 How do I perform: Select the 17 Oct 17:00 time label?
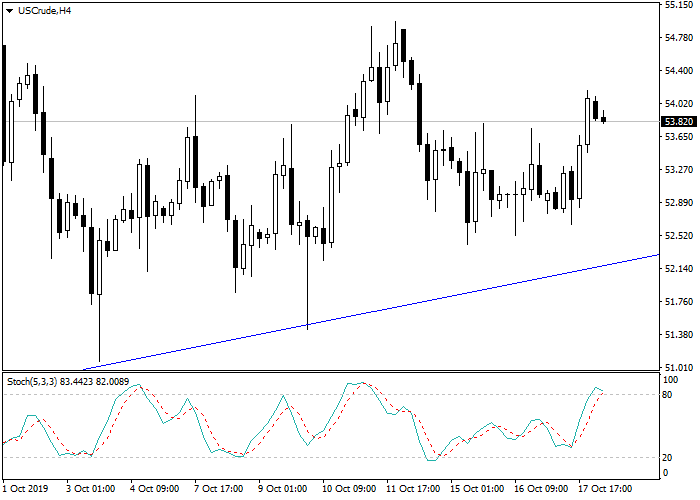coord(604,489)
